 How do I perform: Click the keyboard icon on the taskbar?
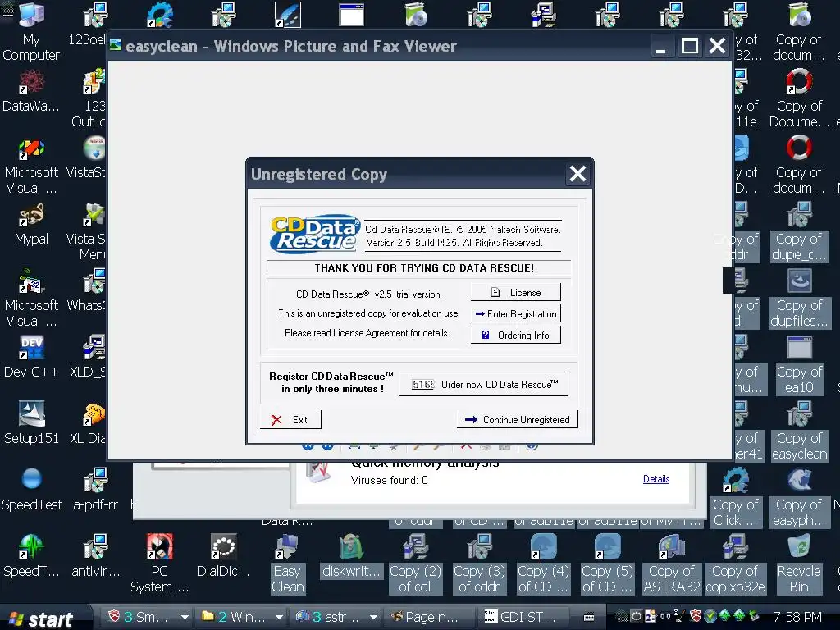(589, 617)
